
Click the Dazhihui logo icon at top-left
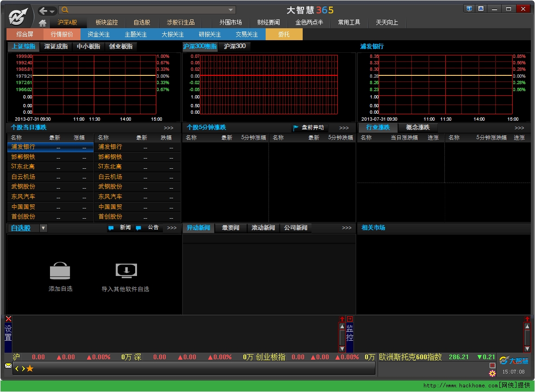18,16
